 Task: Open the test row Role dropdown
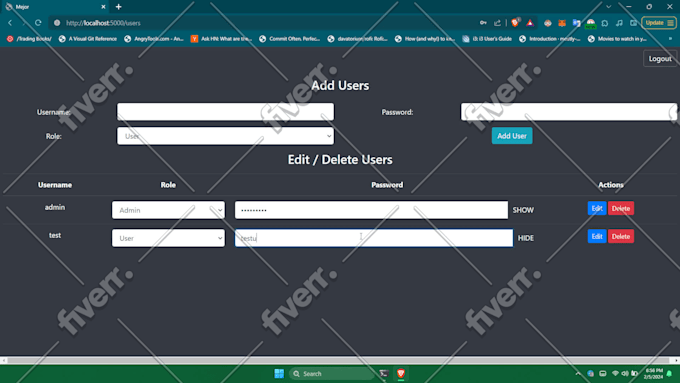(168, 238)
